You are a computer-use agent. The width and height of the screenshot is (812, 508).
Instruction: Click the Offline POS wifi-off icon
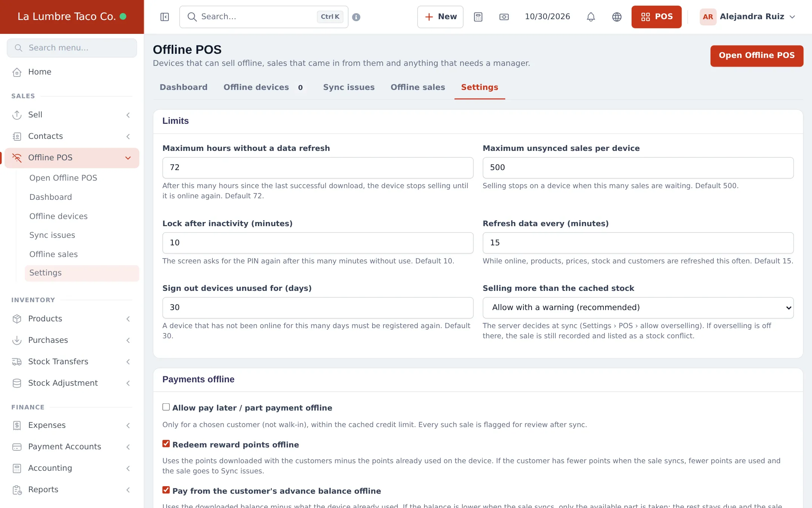coord(17,158)
